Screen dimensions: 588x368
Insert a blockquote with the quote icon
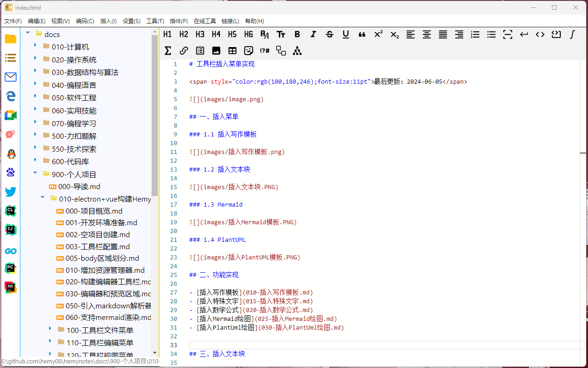[362, 34]
